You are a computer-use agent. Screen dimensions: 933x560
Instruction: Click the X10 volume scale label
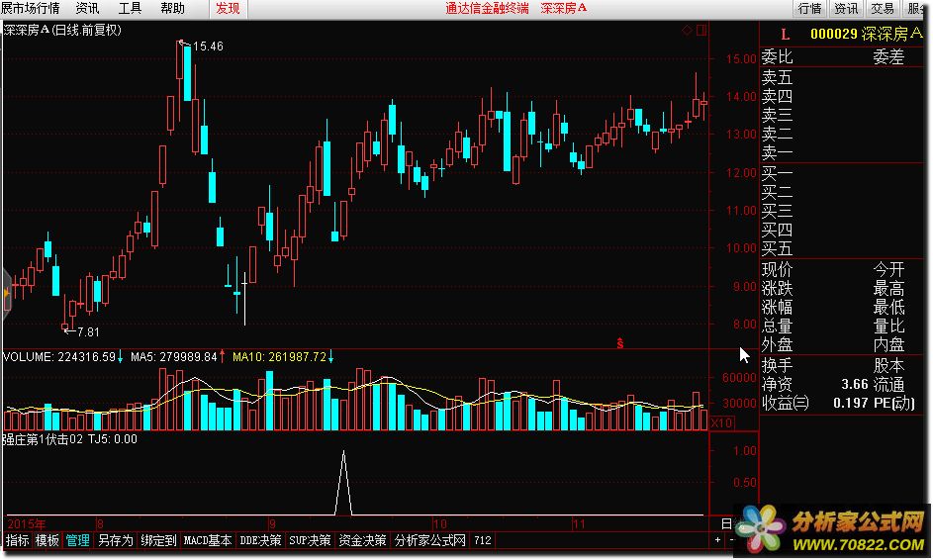tap(721, 423)
